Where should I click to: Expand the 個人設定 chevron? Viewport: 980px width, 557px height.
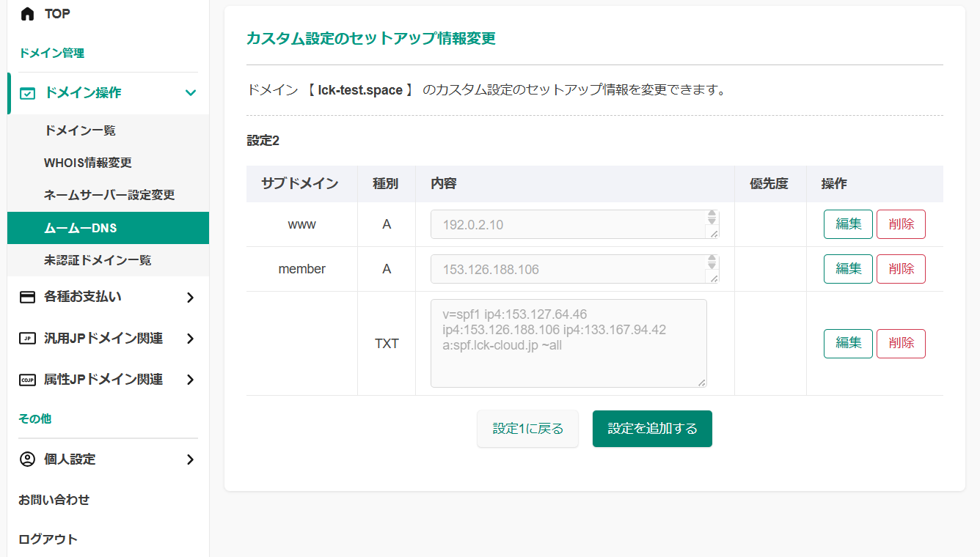(x=191, y=460)
